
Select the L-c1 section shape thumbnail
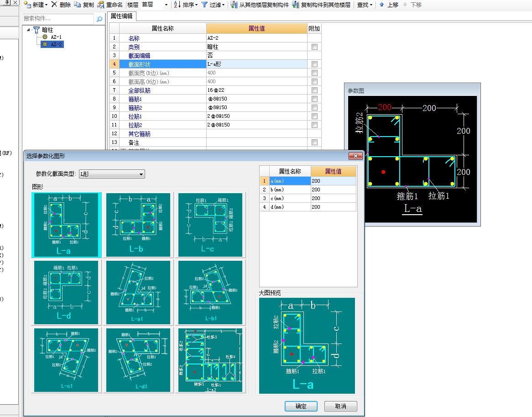tap(66, 360)
